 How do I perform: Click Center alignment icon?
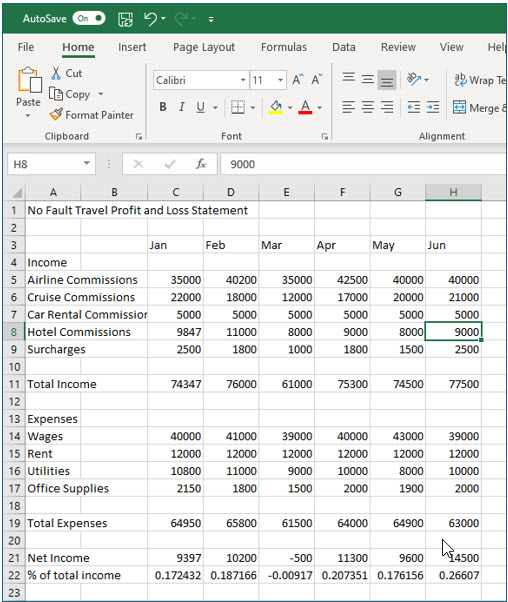[x=367, y=107]
